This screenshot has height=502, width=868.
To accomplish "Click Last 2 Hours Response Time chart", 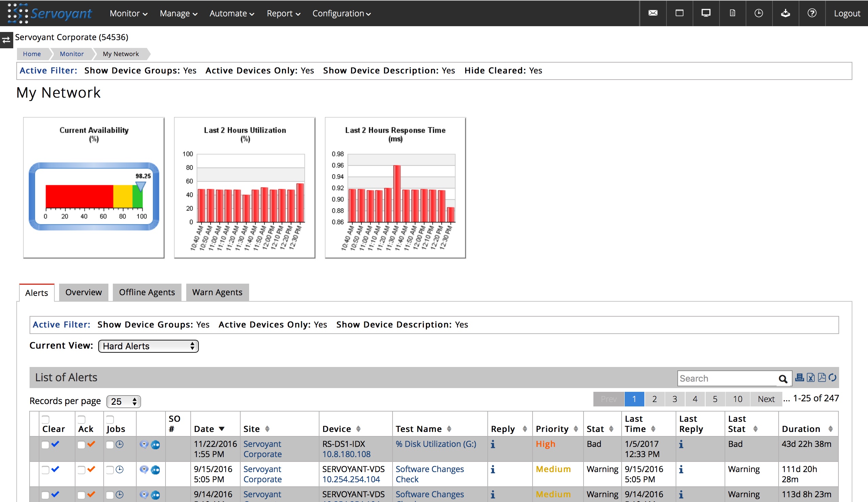I will coord(395,187).
